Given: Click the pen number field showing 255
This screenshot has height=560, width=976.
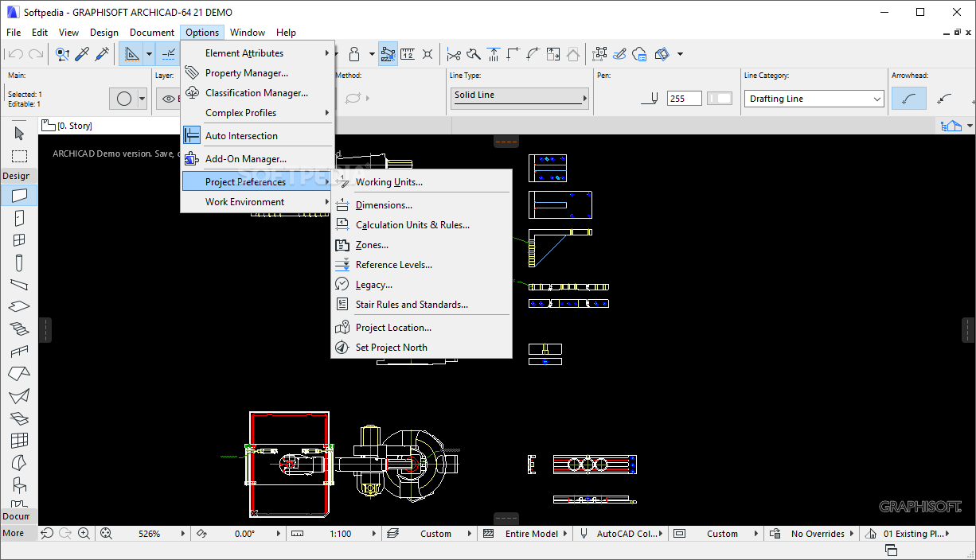Looking at the screenshot, I should coord(685,99).
